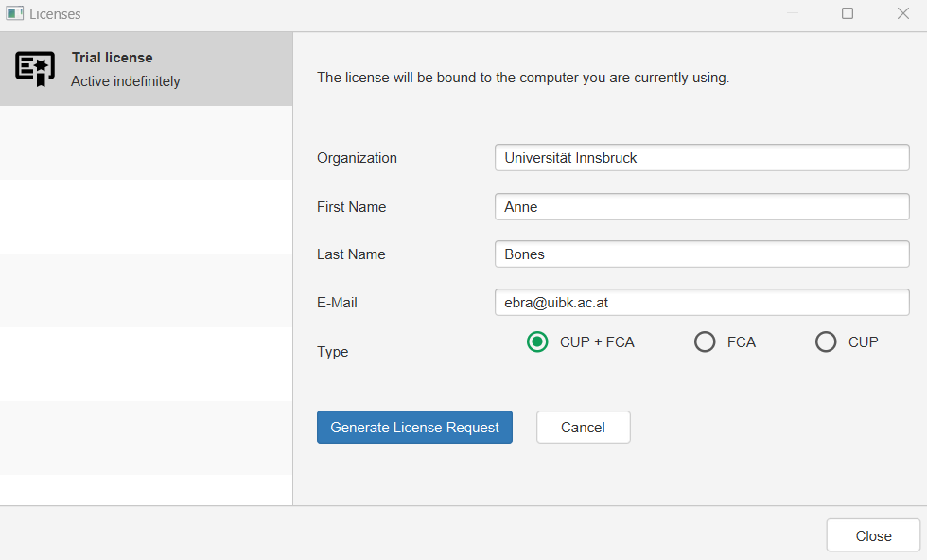Click the Close button at bottom right
This screenshot has height=560, width=927.
tap(873, 535)
